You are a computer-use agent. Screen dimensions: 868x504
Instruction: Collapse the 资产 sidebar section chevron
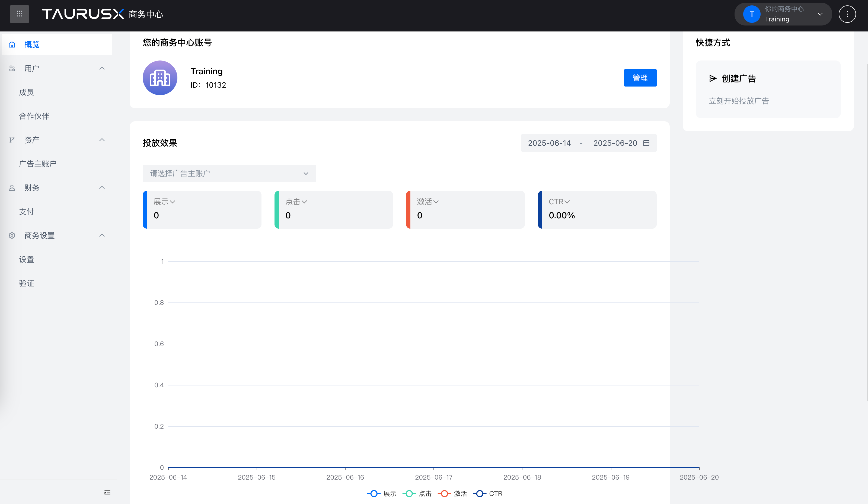point(102,140)
